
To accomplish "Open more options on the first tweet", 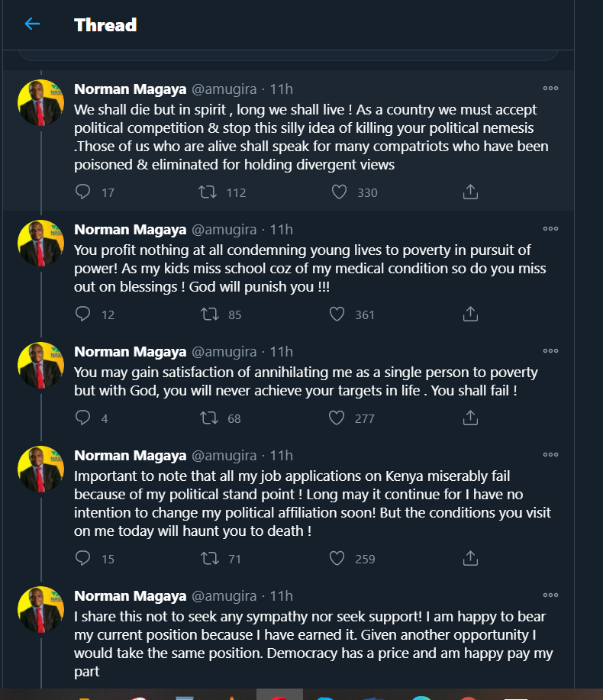I will coord(550,89).
